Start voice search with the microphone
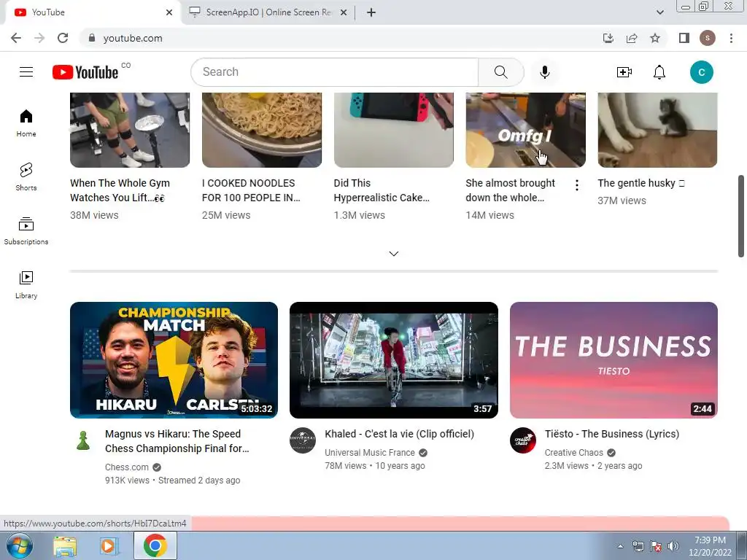The height and width of the screenshot is (560, 747). [544, 72]
